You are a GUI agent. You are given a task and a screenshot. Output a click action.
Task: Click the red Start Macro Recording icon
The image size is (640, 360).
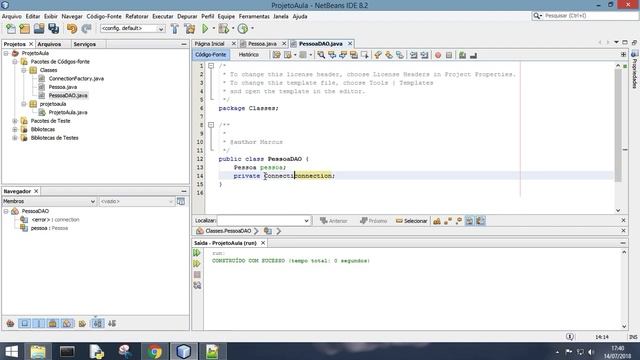point(438,55)
